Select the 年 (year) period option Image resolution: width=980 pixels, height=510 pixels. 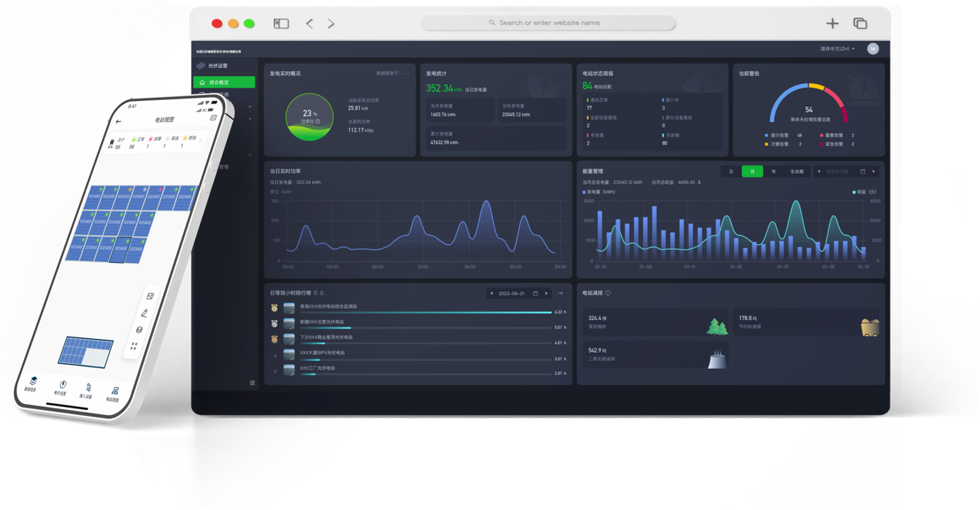coord(773,172)
